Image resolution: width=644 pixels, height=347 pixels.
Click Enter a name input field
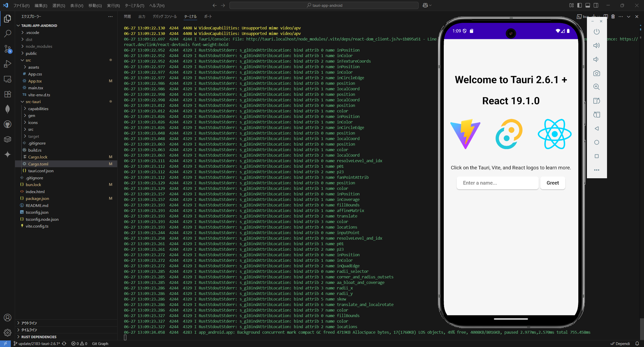click(x=497, y=183)
